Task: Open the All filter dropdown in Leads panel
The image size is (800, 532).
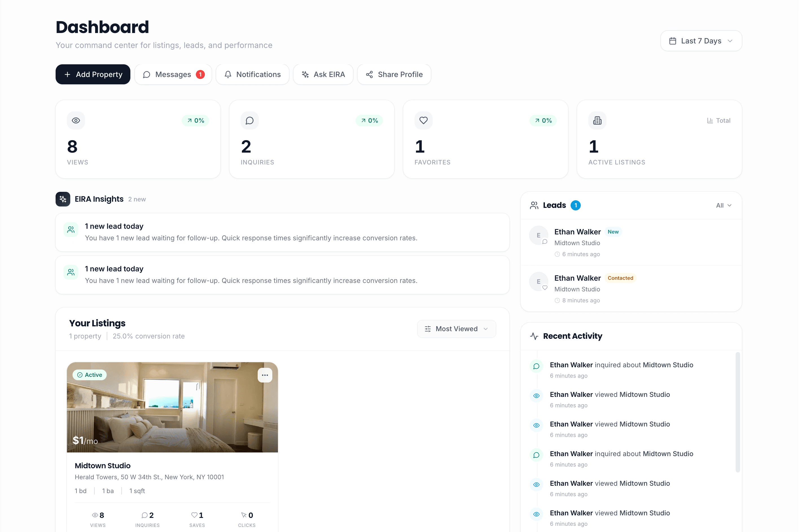Action: 723,205
